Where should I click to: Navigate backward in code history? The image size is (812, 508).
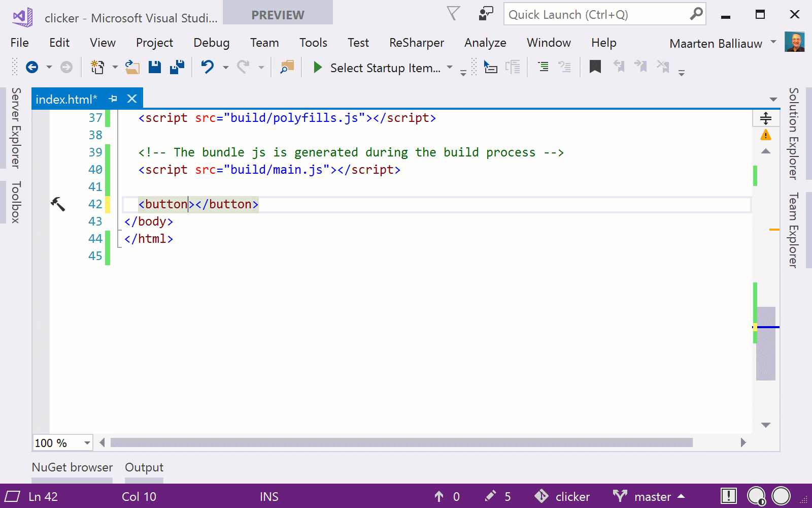[32, 67]
